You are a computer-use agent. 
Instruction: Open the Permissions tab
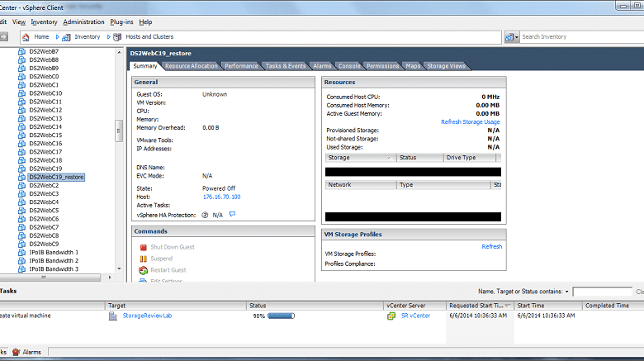383,66
